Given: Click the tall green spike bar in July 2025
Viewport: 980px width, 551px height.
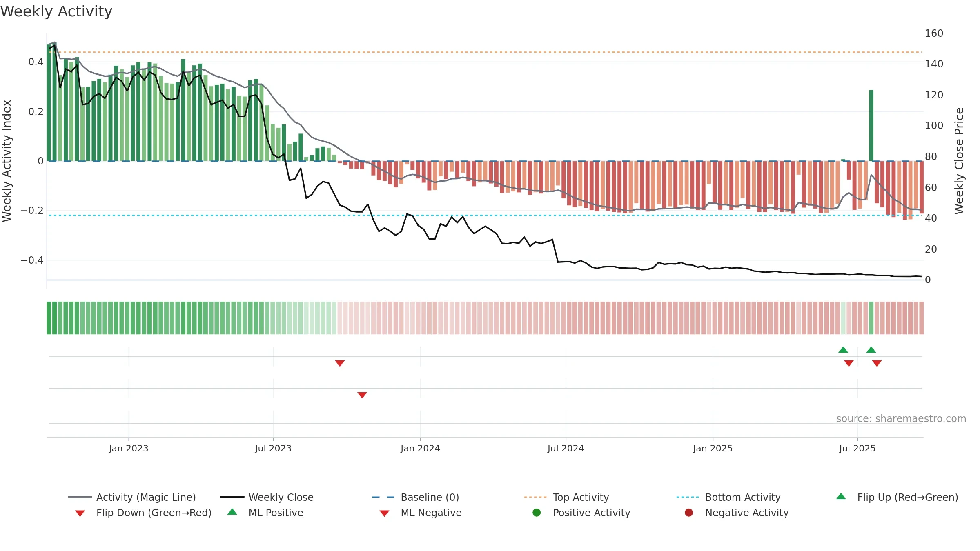Looking at the screenshot, I should (x=871, y=125).
